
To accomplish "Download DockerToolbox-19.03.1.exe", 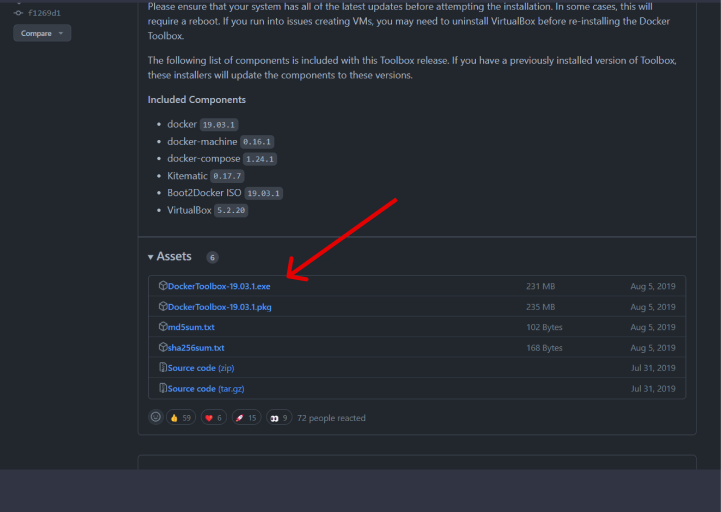I will point(219,286).
